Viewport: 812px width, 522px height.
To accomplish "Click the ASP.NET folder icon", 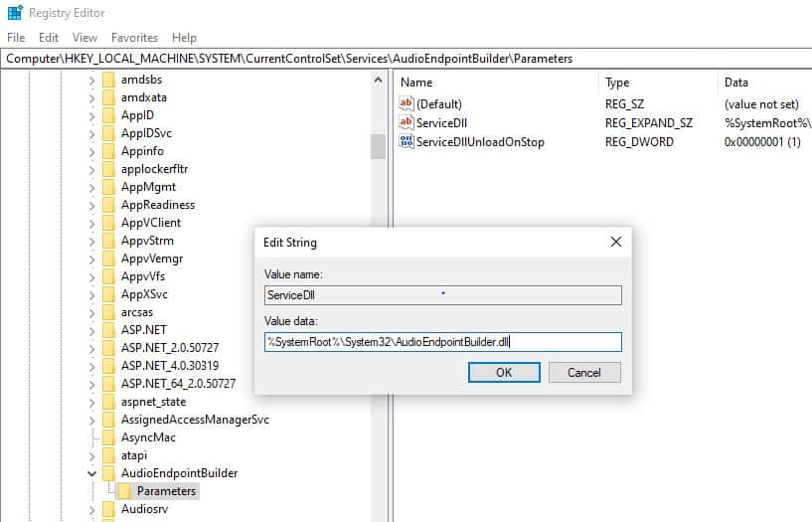I will [108, 330].
